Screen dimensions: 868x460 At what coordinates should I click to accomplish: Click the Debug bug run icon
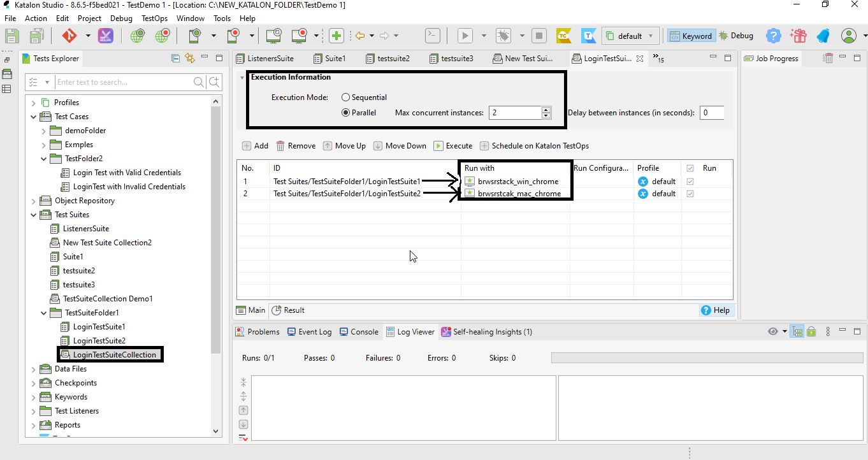click(x=503, y=36)
